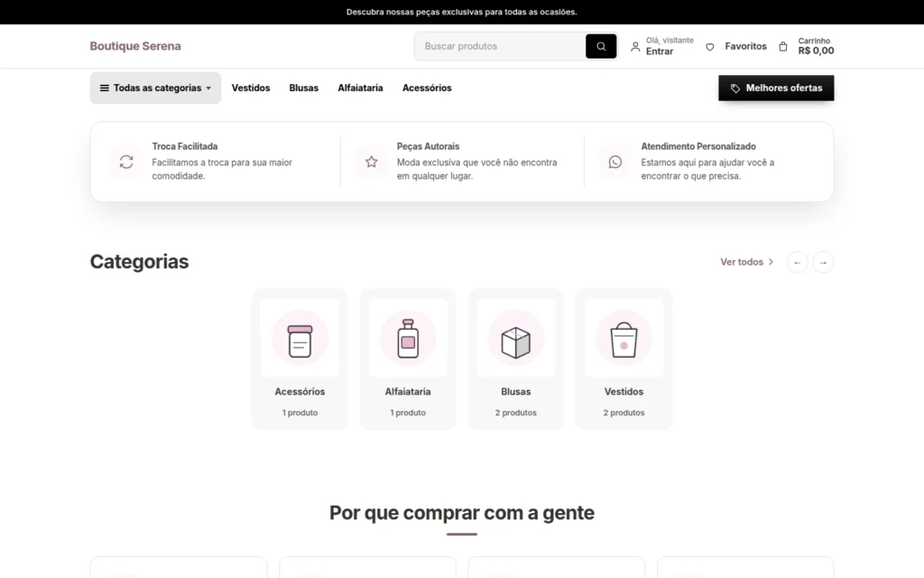Click the '2 produtos' text under Blusas
Screen dimensions: 924x578
(x=515, y=413)
